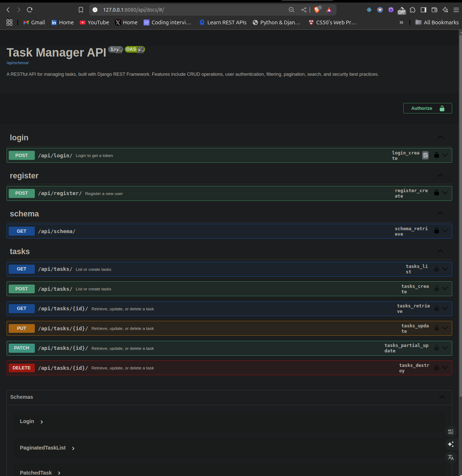Toggle the lock on PATCH /api/tasks/{id}/ row
Screen dimensions: 462x476
point(437,348)
